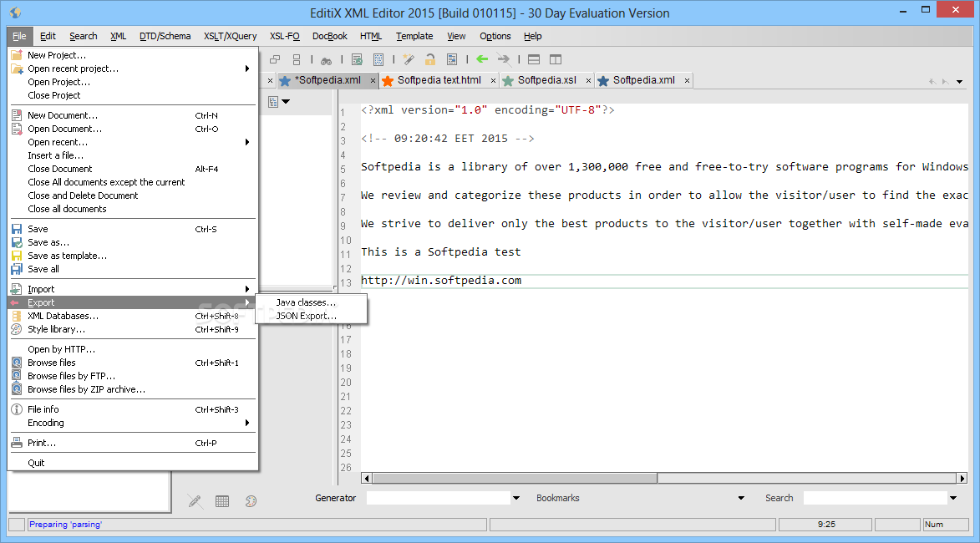The image size is (980, 543).
Task: Click the Save all icon in File menu
Action: tap(17, 269)
